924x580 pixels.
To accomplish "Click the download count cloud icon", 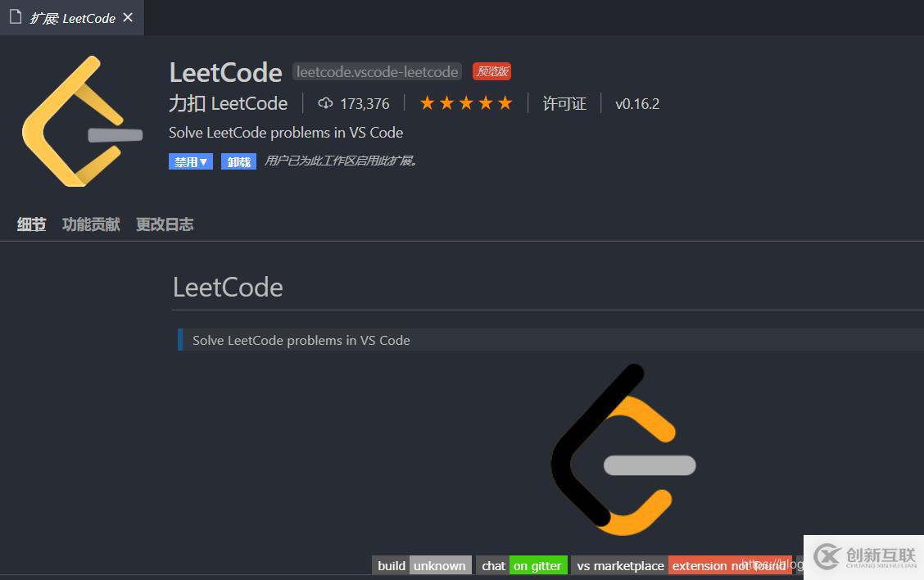I will [x=324, y=103].
